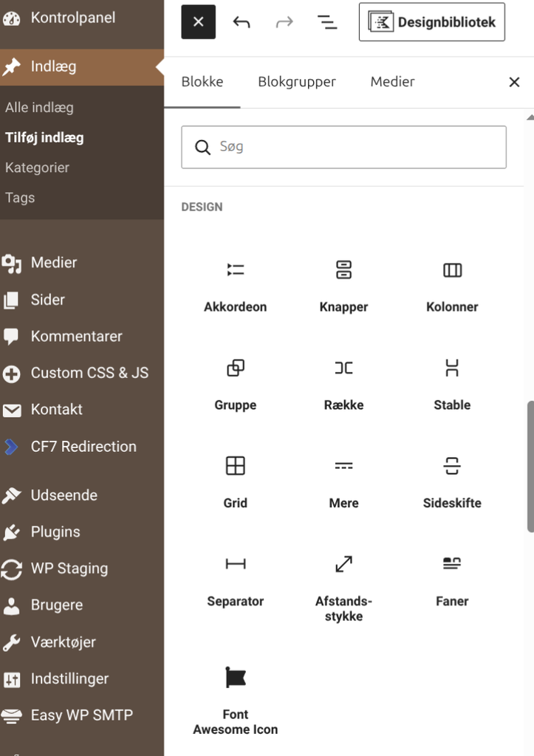Add a Gruppe block

click(236, 384)
